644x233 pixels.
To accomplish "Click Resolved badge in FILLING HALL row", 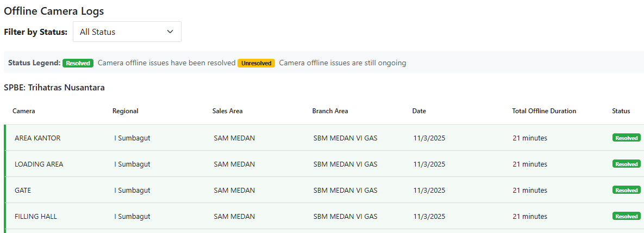I will click(x=626, y=217).
